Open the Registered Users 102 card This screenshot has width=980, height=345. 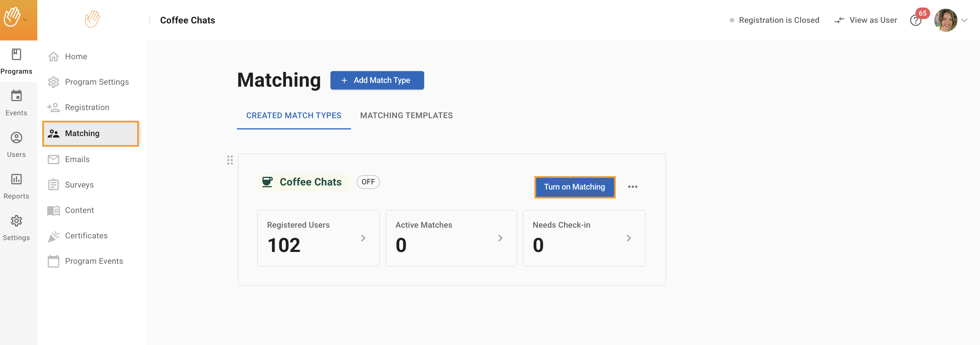[x=318, y=238]
